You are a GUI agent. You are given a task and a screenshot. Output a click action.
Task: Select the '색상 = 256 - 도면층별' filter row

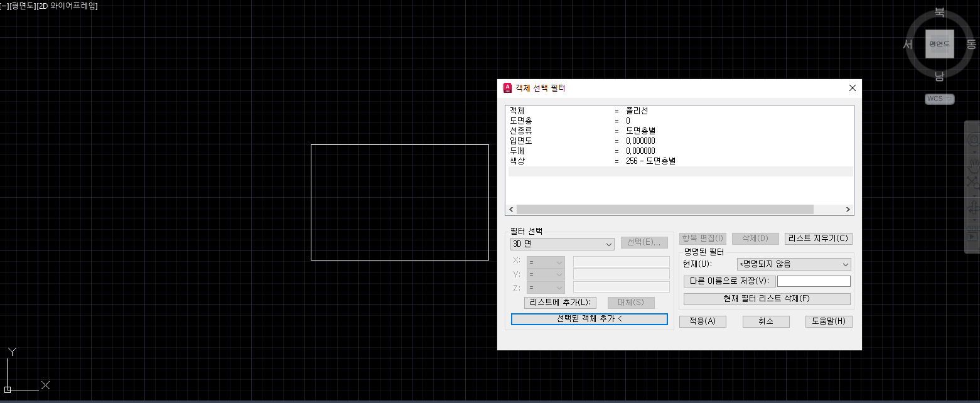679,161
